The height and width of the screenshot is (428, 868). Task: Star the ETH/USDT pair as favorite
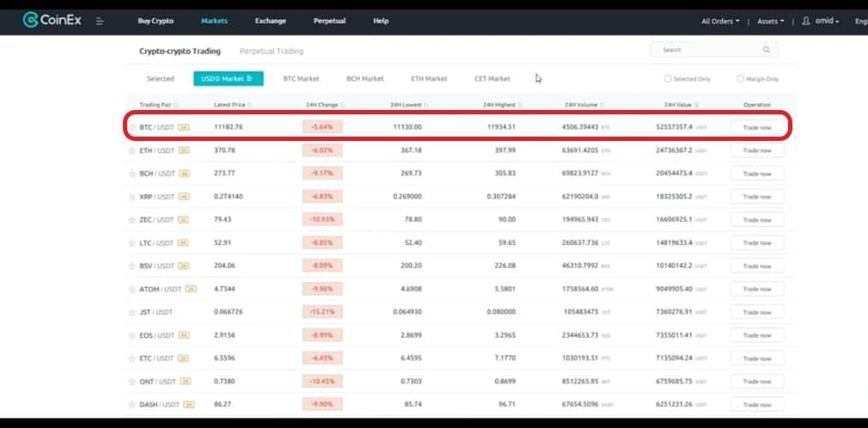tap(131, 150)
